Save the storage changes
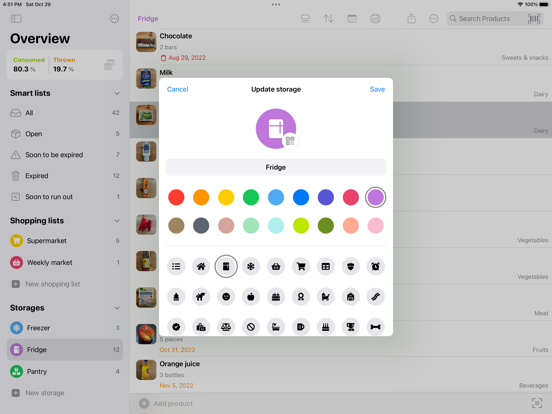 pos(377,89)
